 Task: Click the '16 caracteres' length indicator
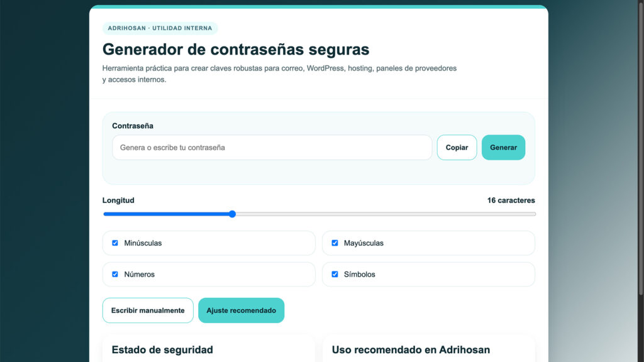coord(511,200)
